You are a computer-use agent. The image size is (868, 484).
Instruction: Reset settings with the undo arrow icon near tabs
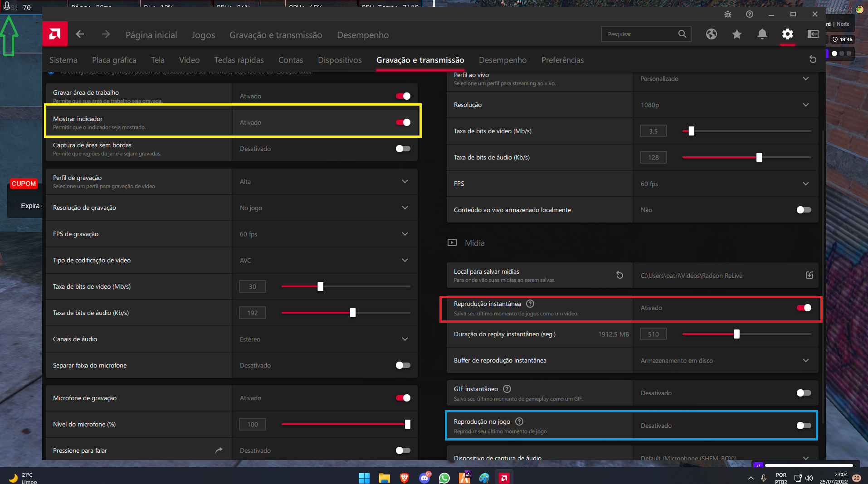813,59
